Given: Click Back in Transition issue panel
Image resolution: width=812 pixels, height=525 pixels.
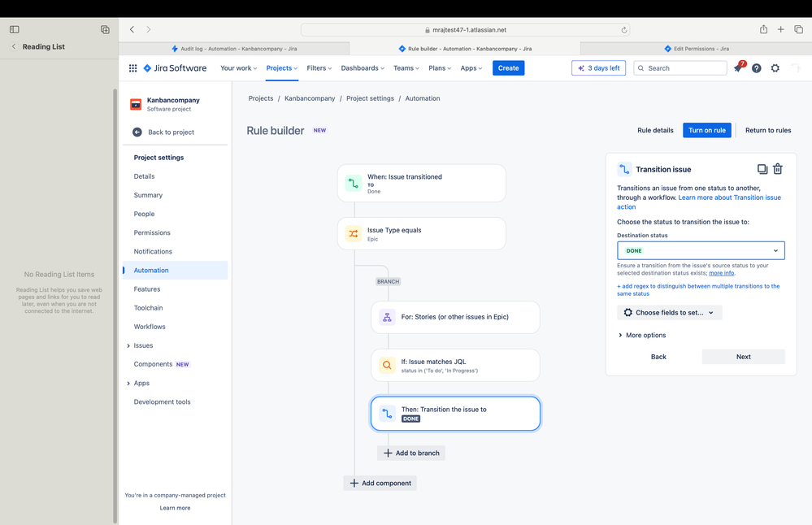Looking at the screenshot, I should coord(658,357).
